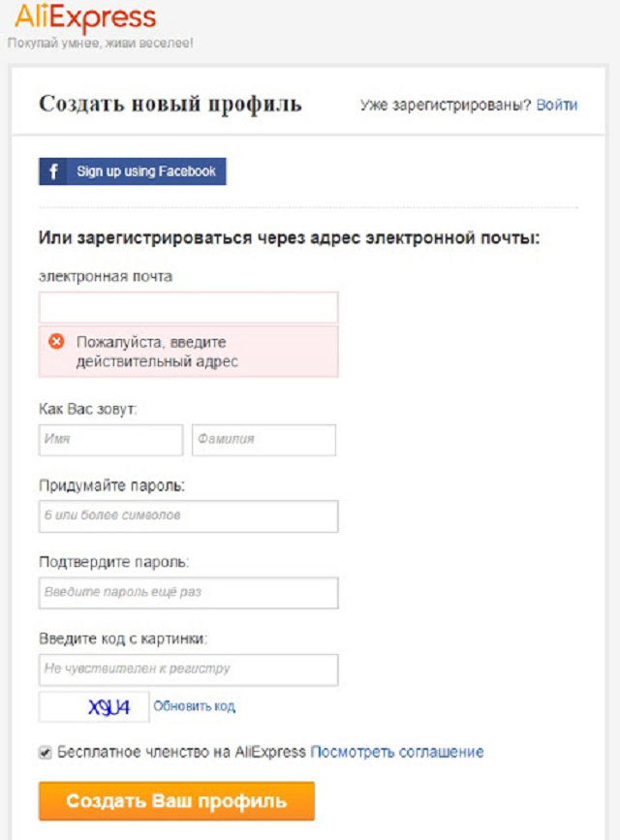Open the 'Посмотреть соглашение' agreement link
Viewport: 620px width, 840px height.
[396, 752]
